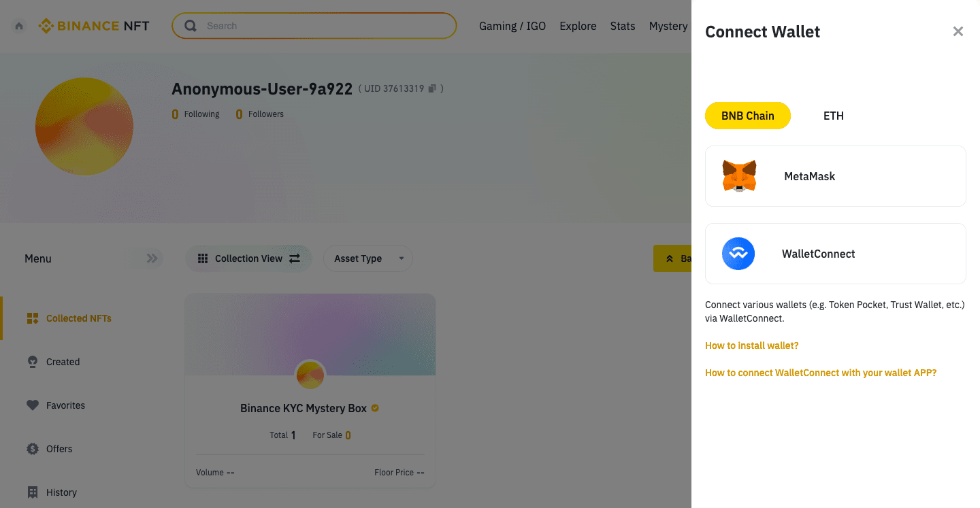Open the History section icon

point(32,492)
